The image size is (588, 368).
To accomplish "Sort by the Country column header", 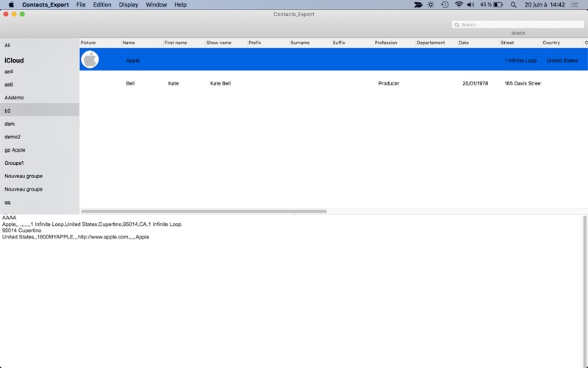I will 562,43.
